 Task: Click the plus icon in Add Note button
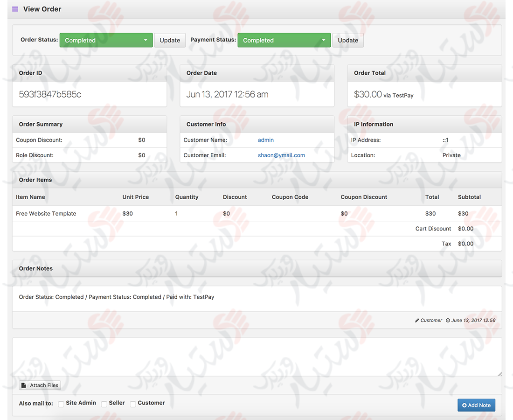click(464, 405)
